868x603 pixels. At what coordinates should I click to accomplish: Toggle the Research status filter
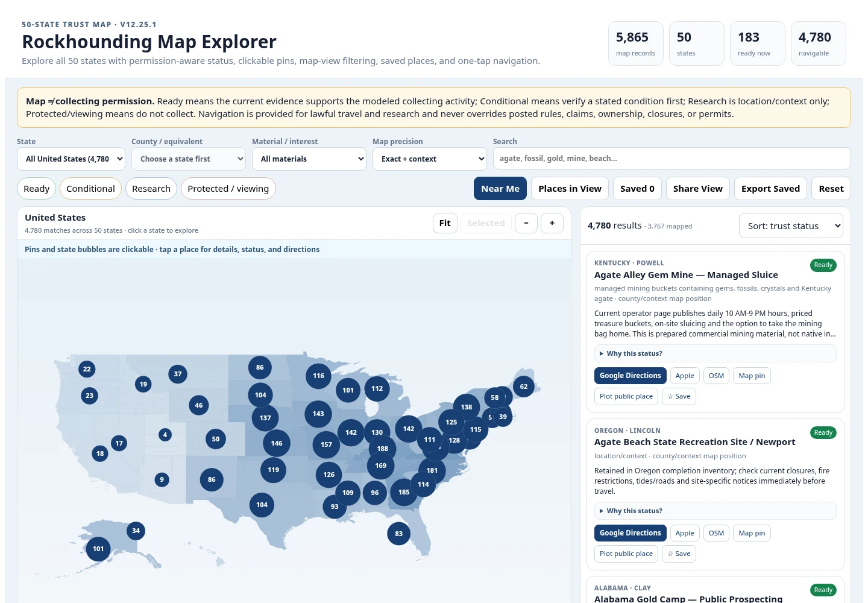tap(151, 189)
